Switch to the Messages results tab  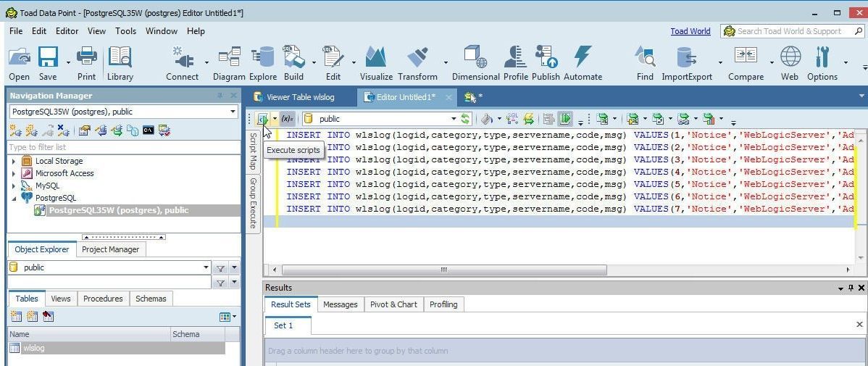tap(341, 304)
